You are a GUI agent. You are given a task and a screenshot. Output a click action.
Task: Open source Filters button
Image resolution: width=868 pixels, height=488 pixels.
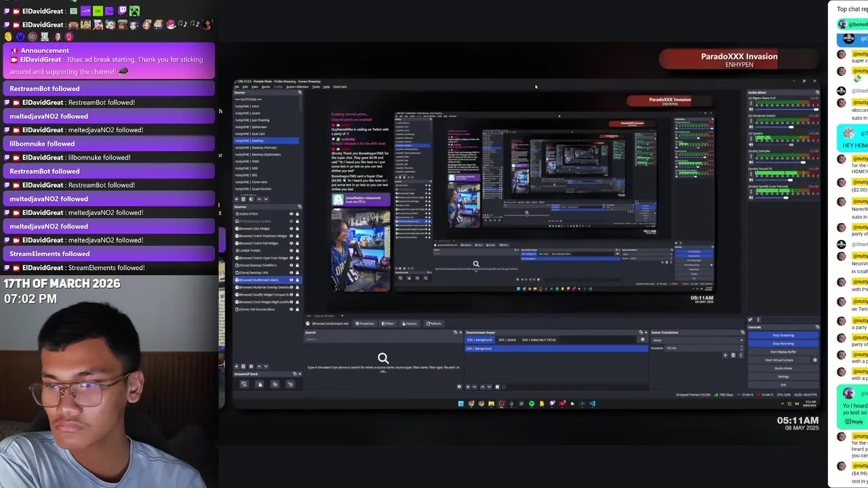point(388,323)
